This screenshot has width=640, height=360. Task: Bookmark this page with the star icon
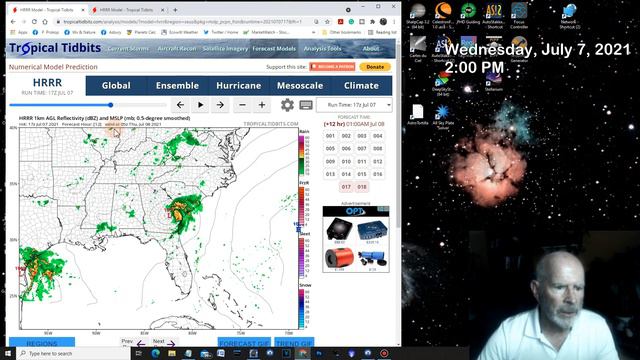pyautogui.click(x=327, y=22)
